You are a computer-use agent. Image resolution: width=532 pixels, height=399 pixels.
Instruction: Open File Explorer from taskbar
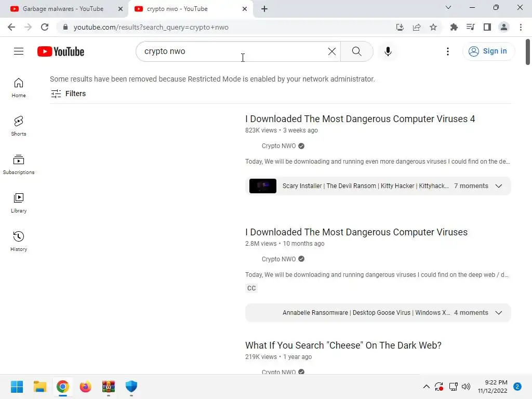tap(39, 387)
